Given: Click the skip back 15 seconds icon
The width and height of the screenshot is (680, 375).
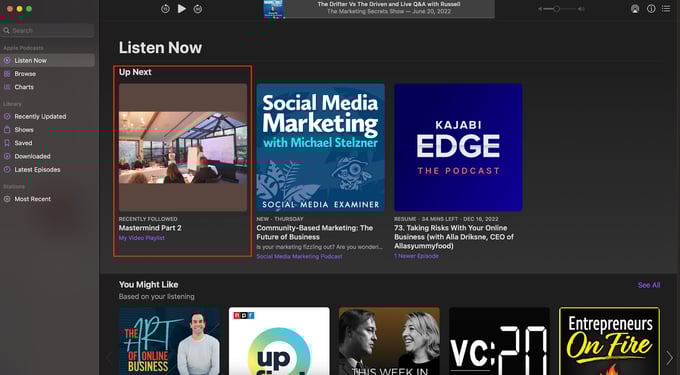Looking at the screenshot, I should click(165, 9).
